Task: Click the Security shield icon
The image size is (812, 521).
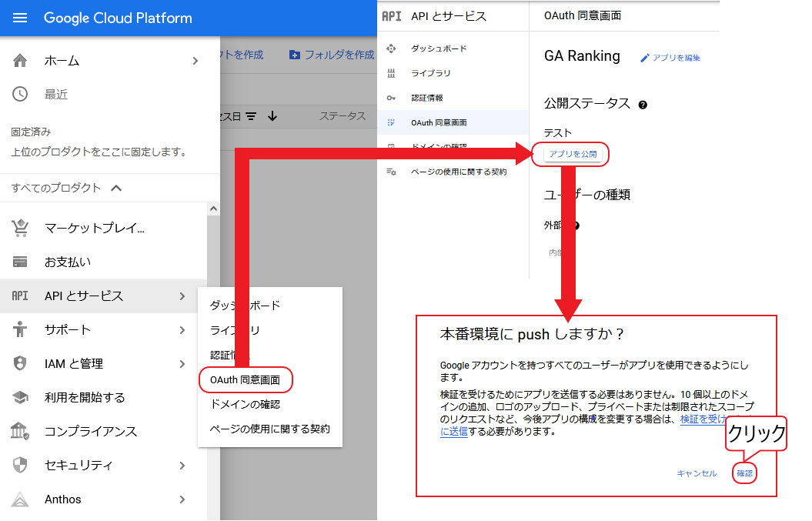Action: (x=20, y=466)
